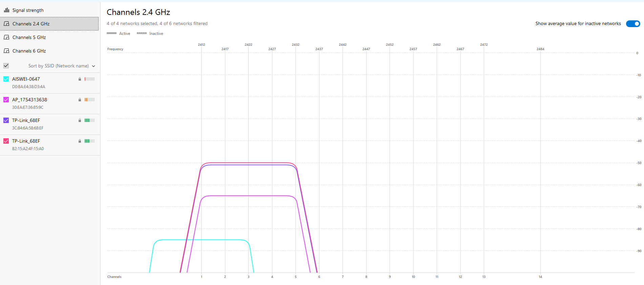Click the networks selected summary text
Viewport: 644px width, 285px height.
[x=157, y=23]
